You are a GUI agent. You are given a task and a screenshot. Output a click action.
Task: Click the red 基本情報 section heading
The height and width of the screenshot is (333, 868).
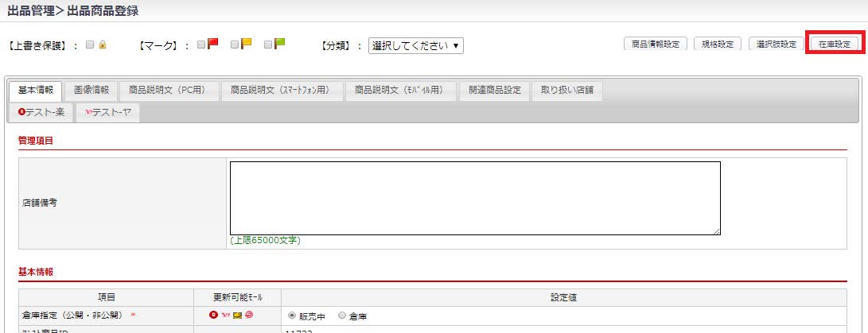coord(36,272)
